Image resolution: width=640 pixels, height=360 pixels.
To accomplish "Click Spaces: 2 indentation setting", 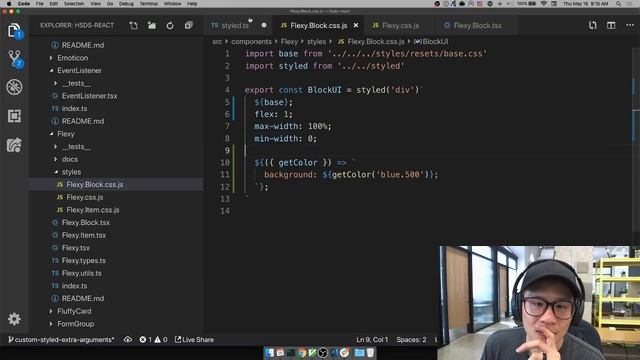I will 411,340.
